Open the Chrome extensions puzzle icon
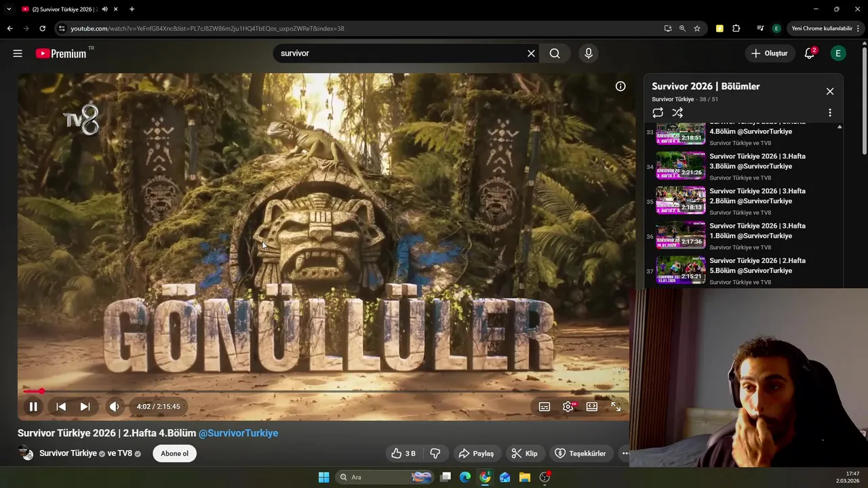This screenshot has height=488, width=868. pos(736,28)
